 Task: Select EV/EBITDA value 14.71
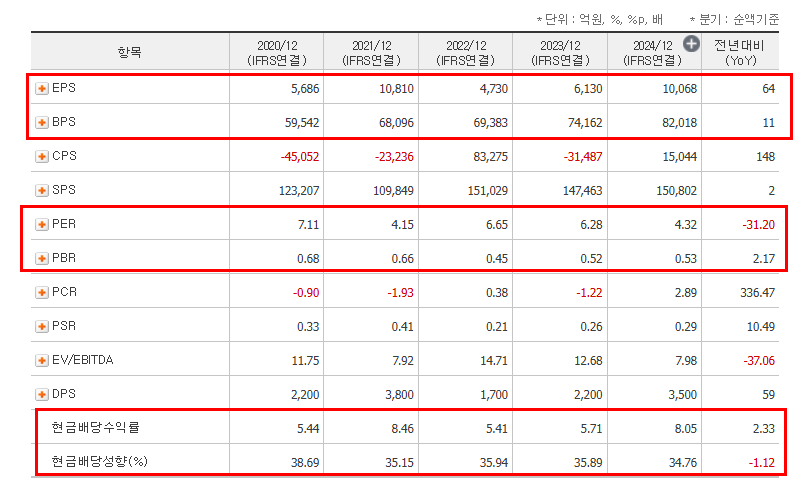(x=494, y=361)
